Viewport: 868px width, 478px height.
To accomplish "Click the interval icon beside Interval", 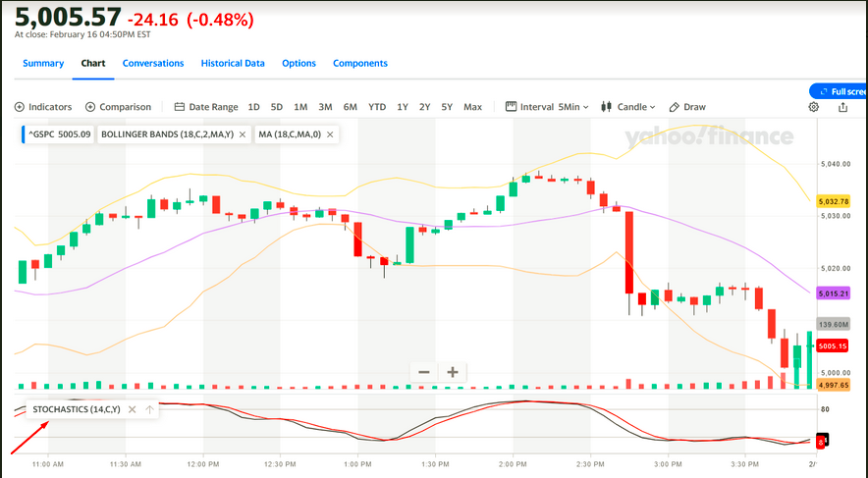I will click(x=511, y=106).
